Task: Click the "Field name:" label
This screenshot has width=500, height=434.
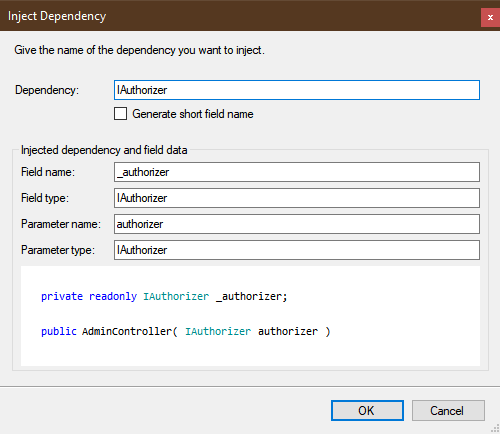Action: tap(48, 172)
